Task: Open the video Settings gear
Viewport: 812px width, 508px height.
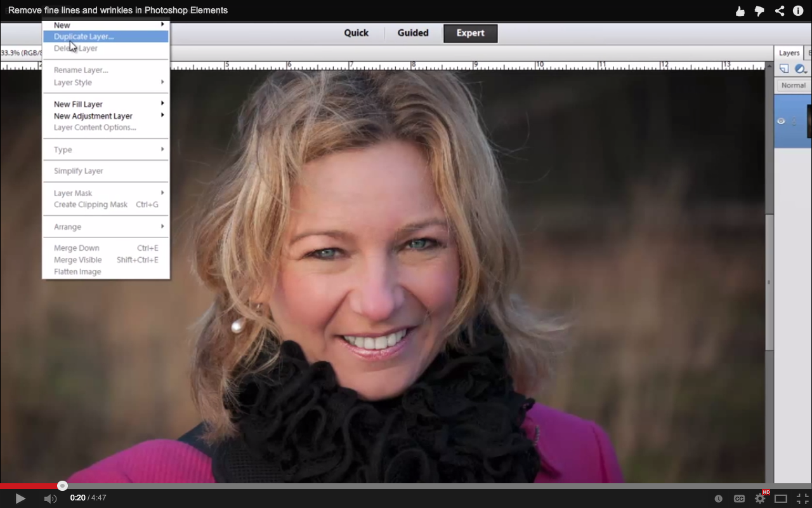Action: [x=760, y=498]
